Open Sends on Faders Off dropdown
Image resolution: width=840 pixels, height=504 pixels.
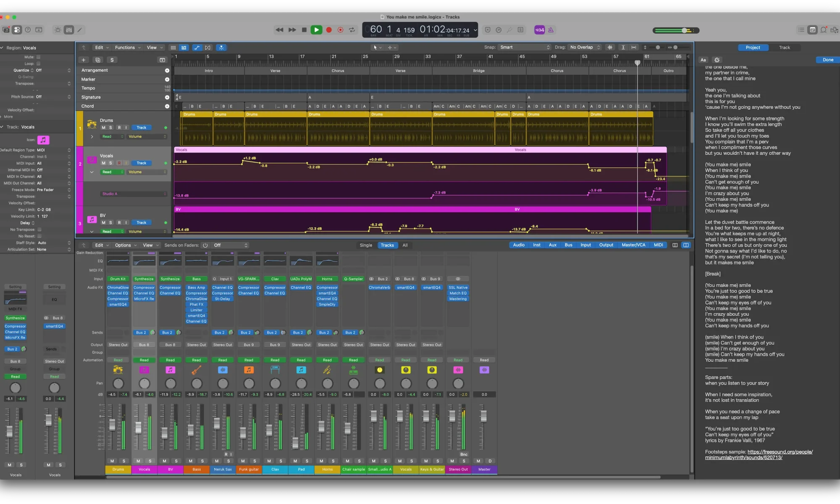(x=230, y=245)
